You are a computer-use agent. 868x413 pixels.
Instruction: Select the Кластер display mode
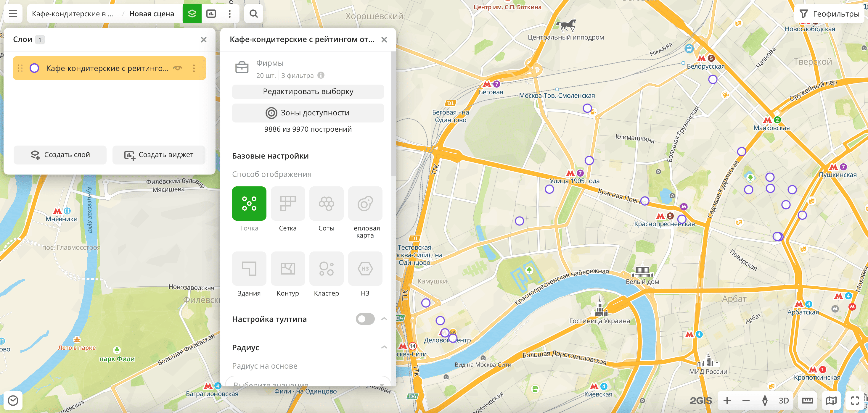(x=326, y=269)
